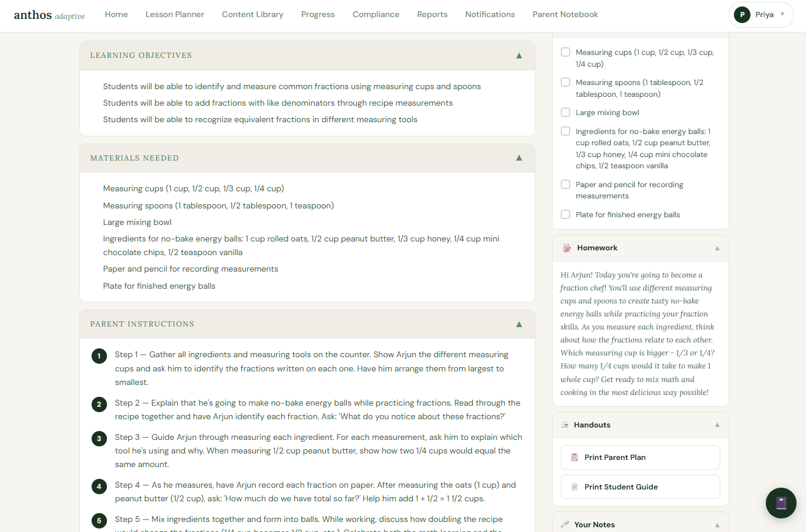Check off Plate for finished energy balls
The height and width of the screenshot is (532, 806).
(565, 214)
